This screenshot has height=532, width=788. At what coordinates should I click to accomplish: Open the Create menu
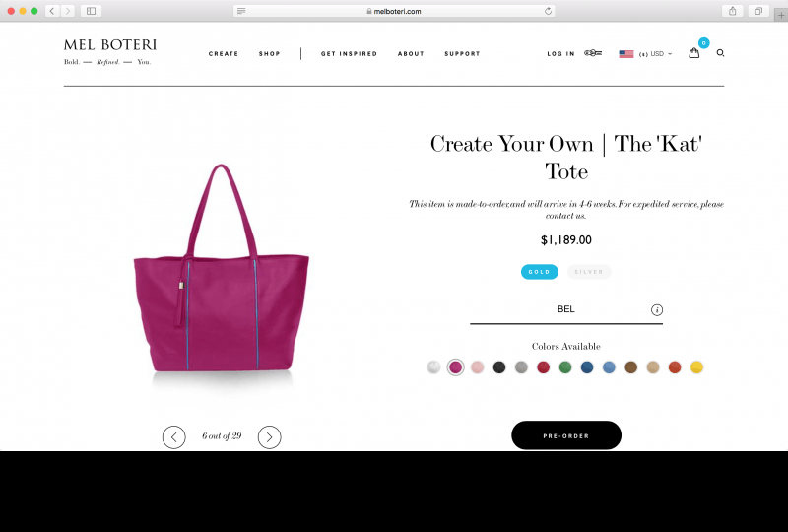(x=224, y=54)
